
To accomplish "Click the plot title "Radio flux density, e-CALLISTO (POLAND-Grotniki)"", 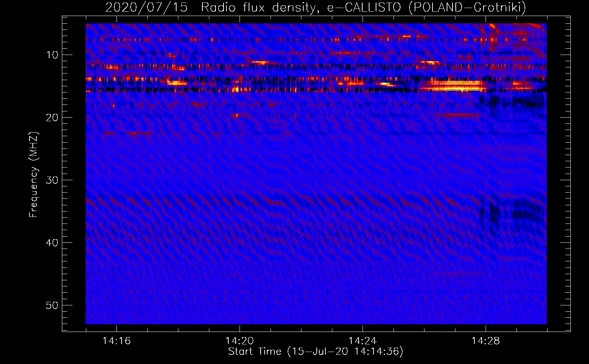I will [363, 7].
